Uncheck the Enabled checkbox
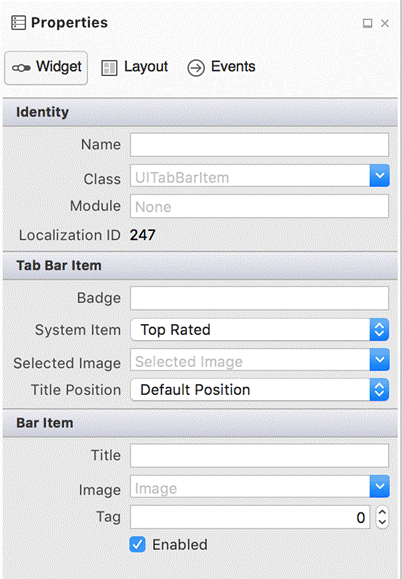This screenshot has width=403, height=579. coord(137,545)
